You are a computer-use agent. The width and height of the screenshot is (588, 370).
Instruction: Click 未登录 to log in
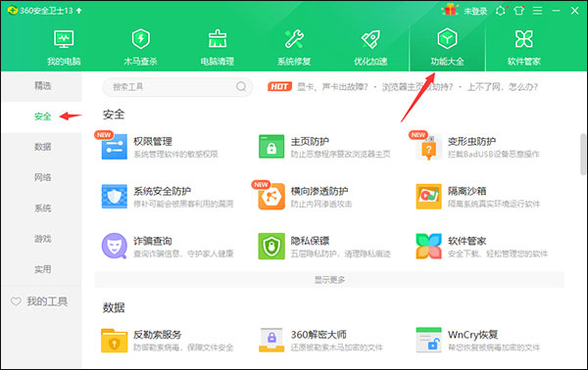click(x=475, y=11)
